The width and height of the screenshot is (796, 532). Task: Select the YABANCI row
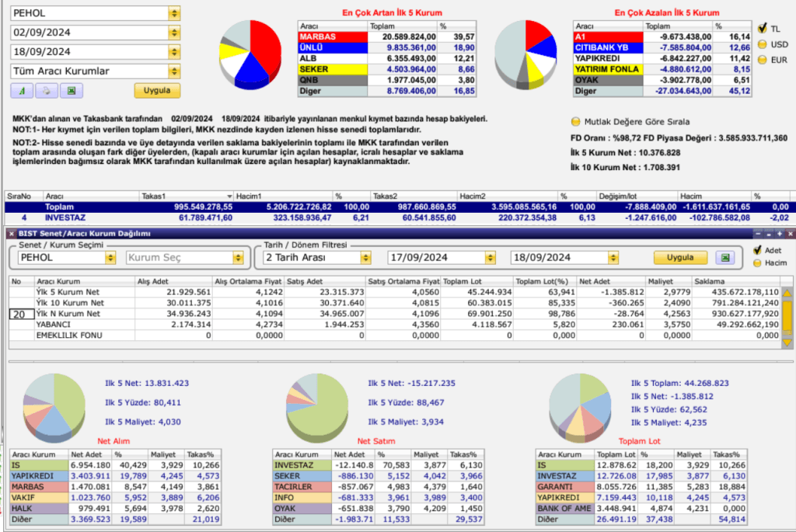pos(394,325)
